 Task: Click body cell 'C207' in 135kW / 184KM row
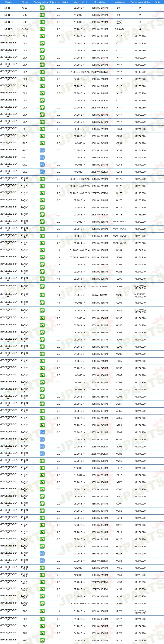(119, 489)
